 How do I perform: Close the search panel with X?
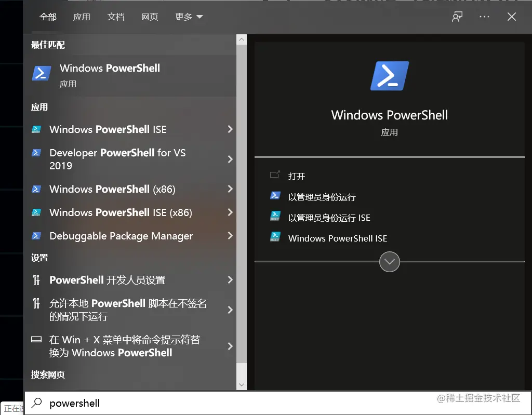(x=512, y=17)
